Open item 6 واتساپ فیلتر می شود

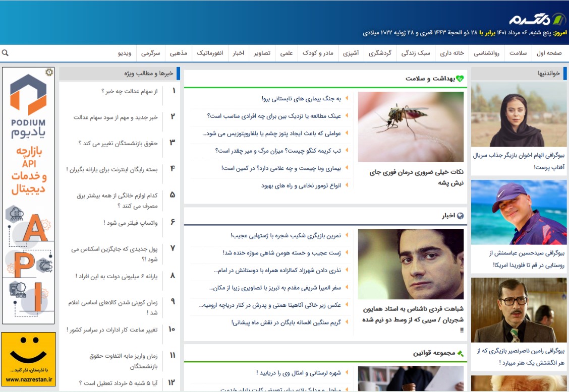(x=131, y=223)
